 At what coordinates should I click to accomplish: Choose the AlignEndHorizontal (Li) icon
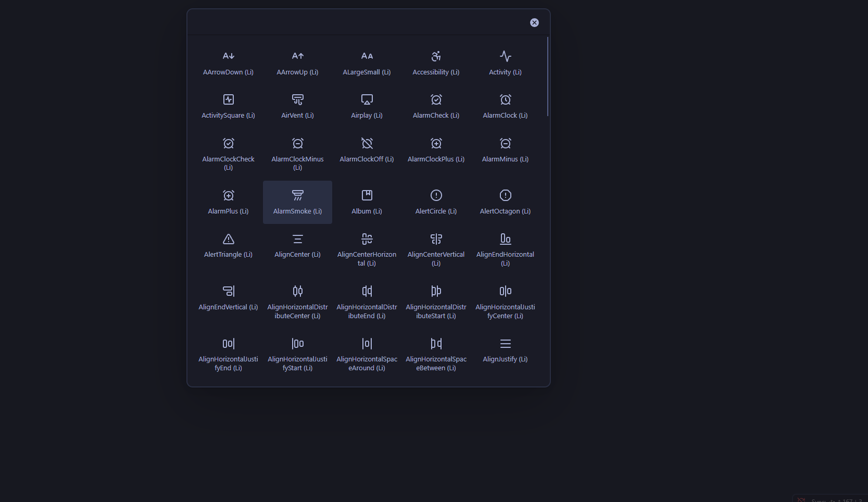[506, 239]
